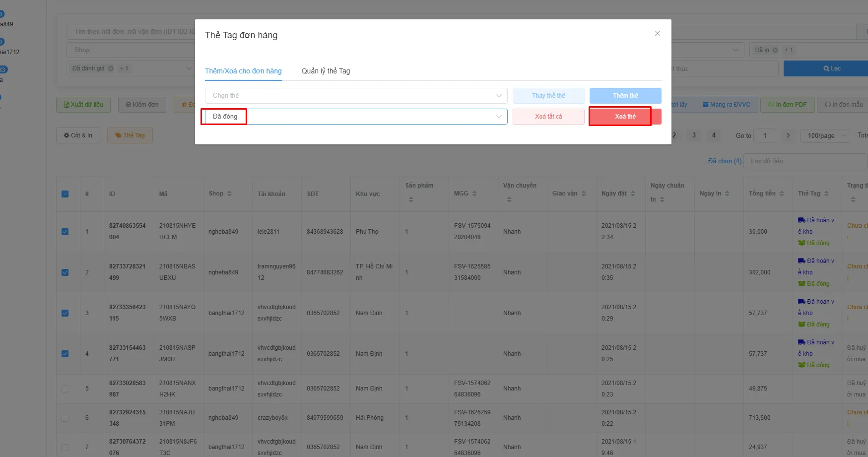868x457 pixels.
Task: Open the Đã đóng tag dropdown
Action: [356, 117]
